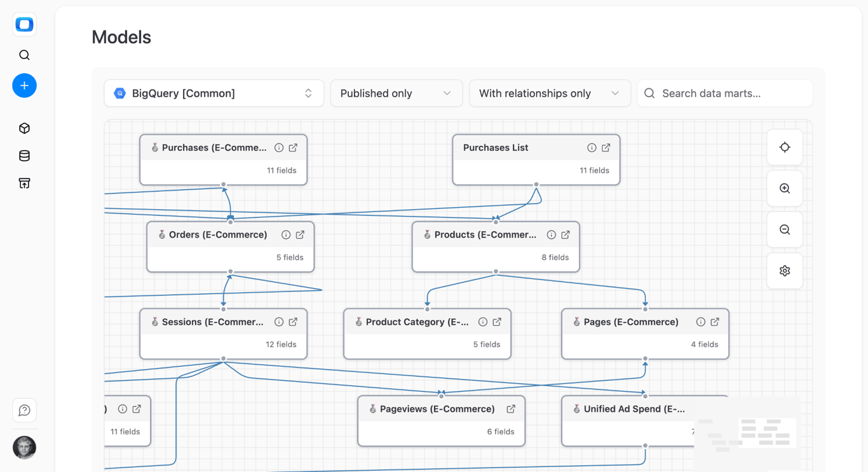Fit diagram to view with crosshair button

(785, 147)
